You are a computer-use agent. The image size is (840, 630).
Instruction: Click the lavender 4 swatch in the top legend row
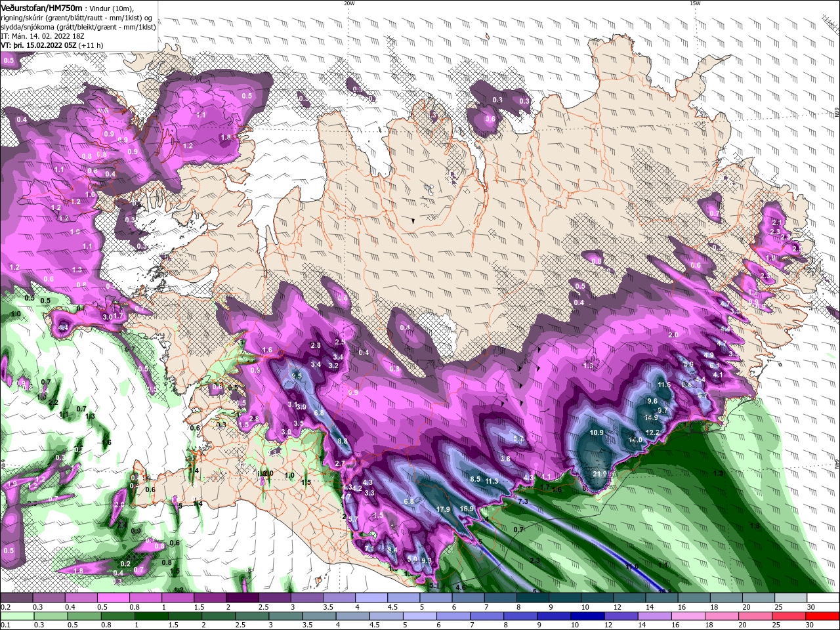pyautogui.click(x=370, y=598)
